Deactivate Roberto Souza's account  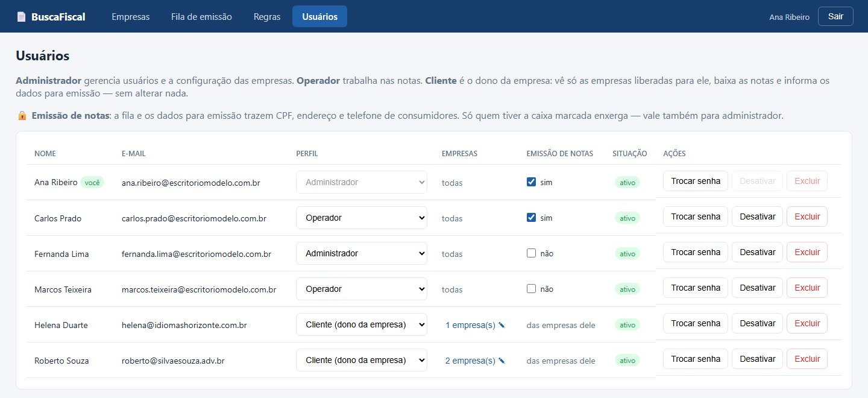tap(757, 359)
